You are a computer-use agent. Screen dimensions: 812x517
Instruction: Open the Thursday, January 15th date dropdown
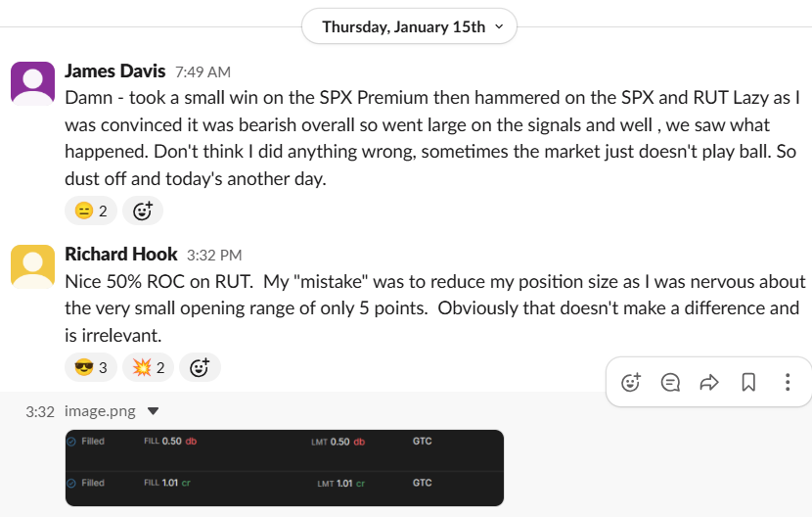click(408, 26)
